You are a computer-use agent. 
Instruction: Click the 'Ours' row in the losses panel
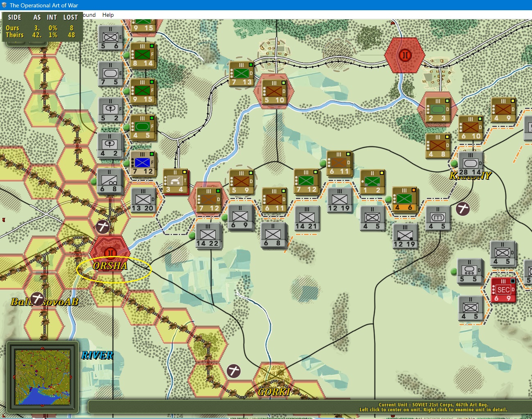[x=41, y=28]
